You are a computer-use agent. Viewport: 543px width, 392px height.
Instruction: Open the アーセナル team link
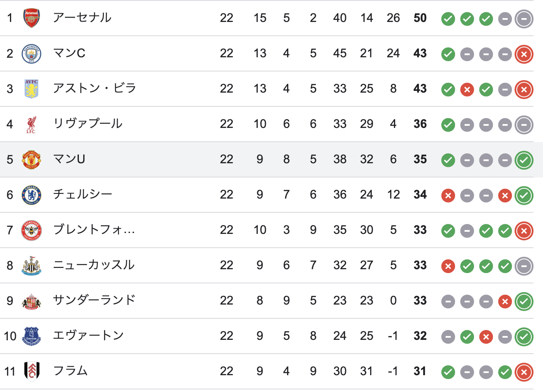pos(82,18)
